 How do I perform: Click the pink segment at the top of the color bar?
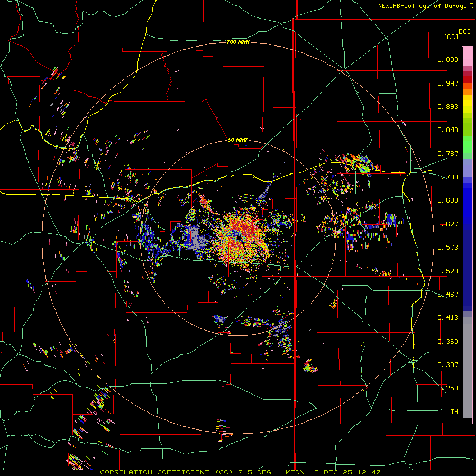click(x=467, y=57)
